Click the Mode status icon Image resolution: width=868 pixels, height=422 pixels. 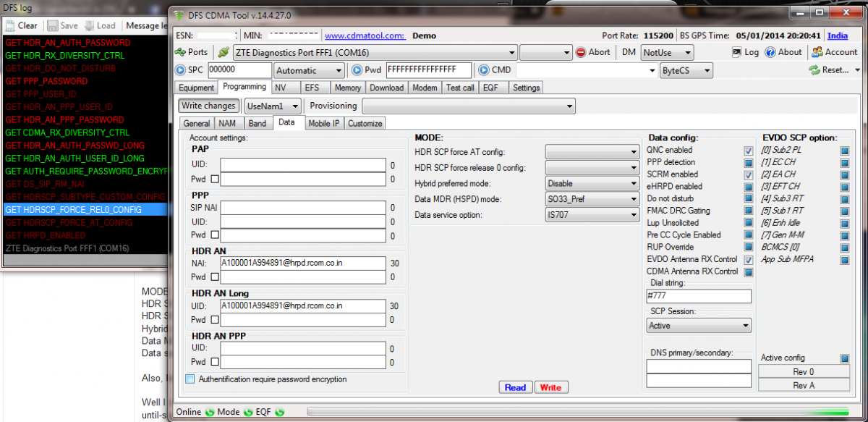click(x=248, y=412)
